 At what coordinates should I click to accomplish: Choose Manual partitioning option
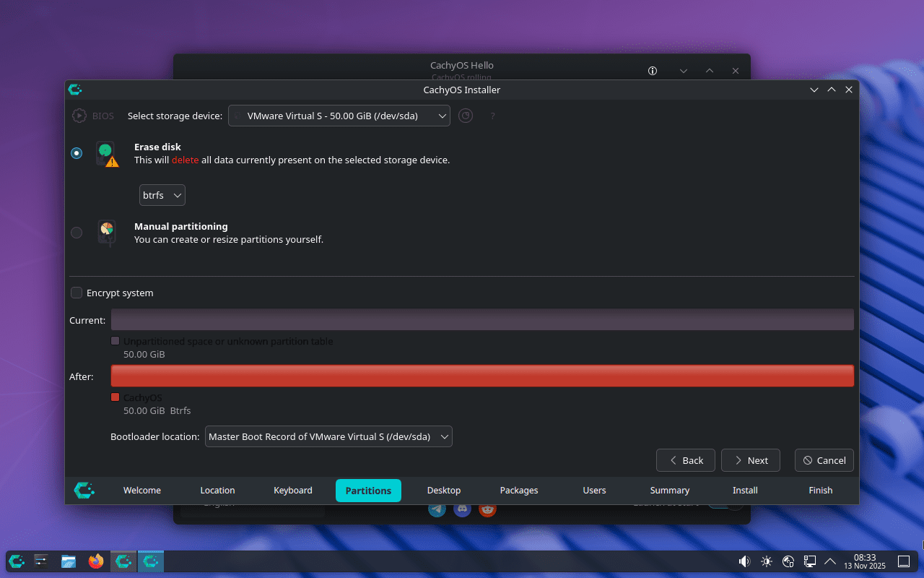point(77,232)
